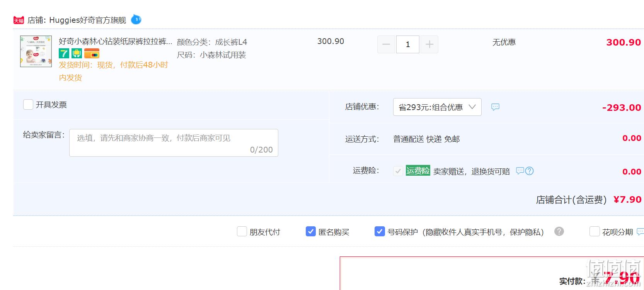644x290 pixels.
Task: Click the quantity input field showing 1
Action: pos(407,44)
